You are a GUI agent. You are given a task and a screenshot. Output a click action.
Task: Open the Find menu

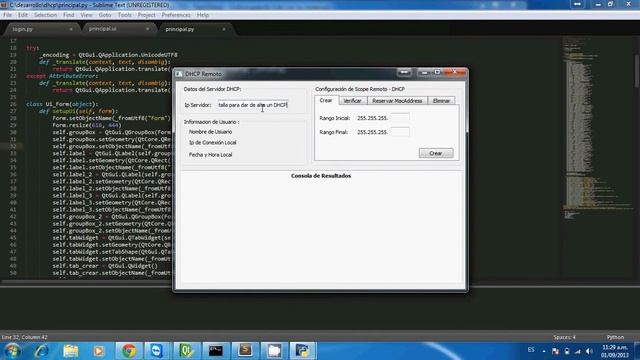pyautogui.click(x=69, y=15)
